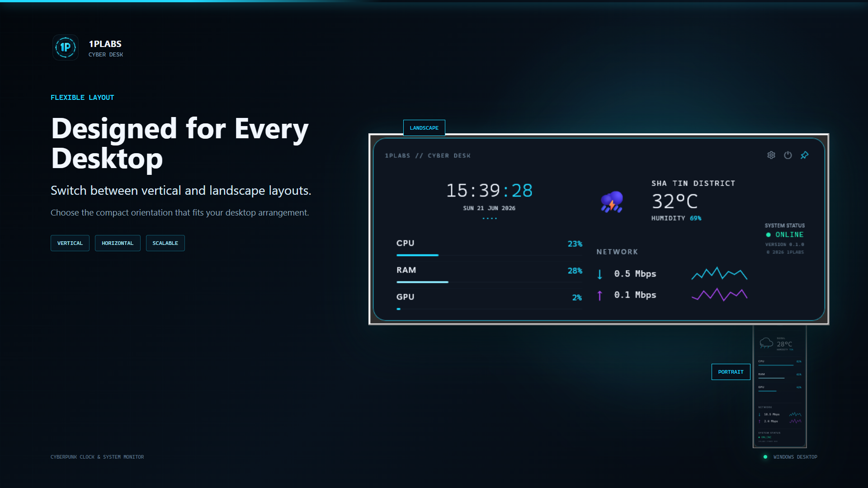Select the SCALABLE tag

pos(165,243)
